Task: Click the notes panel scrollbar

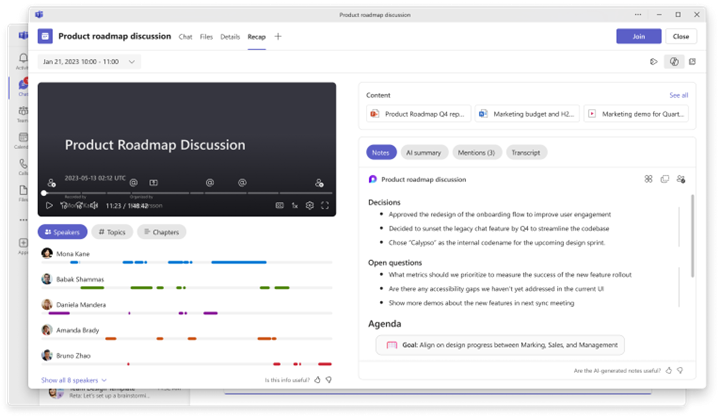Action: point(692,236)
